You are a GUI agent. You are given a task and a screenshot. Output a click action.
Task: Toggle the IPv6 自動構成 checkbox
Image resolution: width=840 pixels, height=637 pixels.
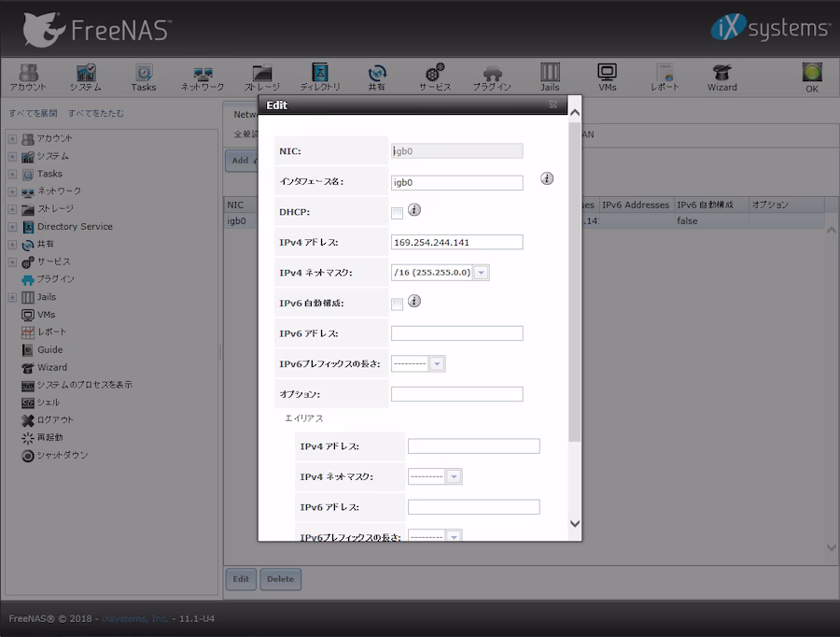pos(397,304)
